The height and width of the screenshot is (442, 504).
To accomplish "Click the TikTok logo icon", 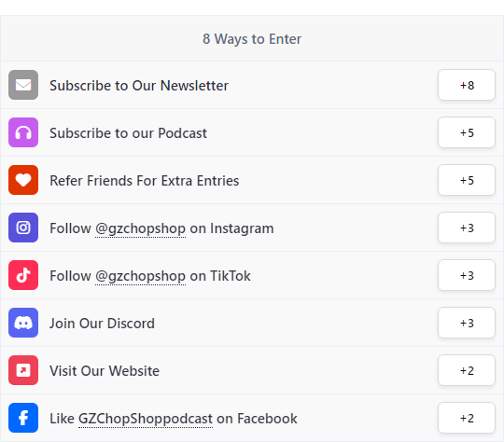I will pos(23,275).
